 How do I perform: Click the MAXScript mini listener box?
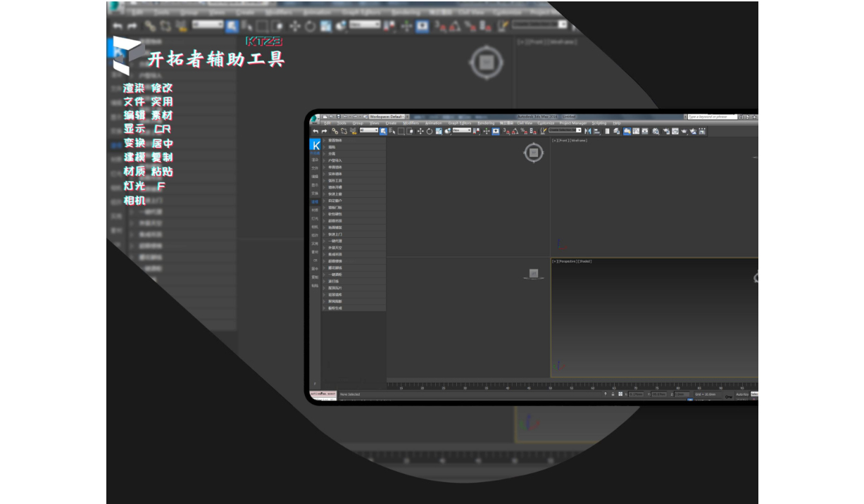[323, 394]
